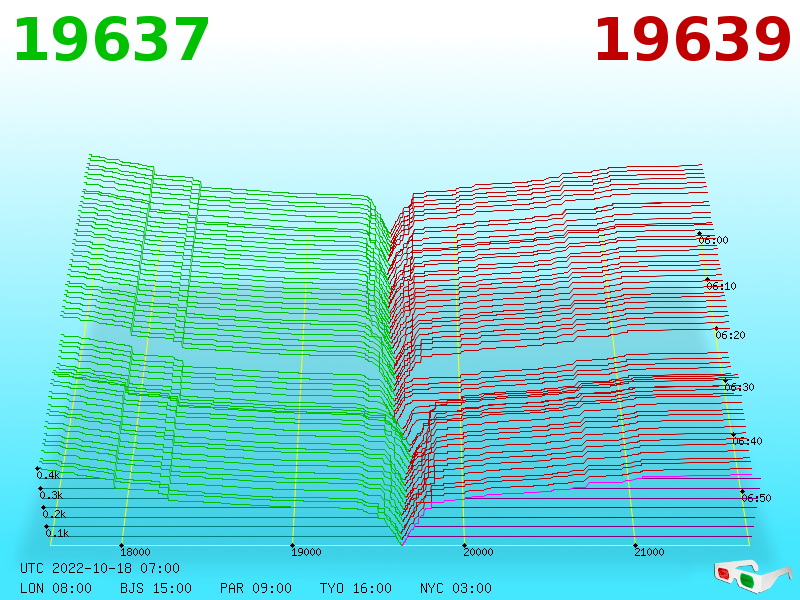
Task: Click the green bid price 19637
Action: [111, 40]
